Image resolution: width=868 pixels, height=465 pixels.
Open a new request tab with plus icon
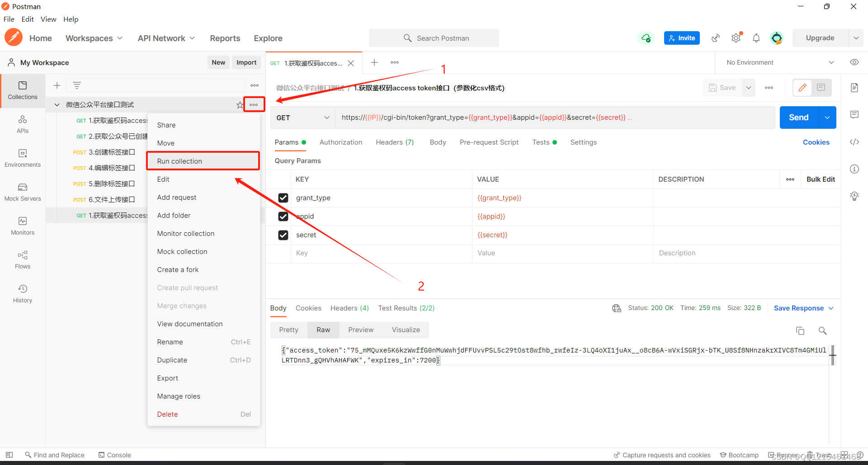(374, 62)
